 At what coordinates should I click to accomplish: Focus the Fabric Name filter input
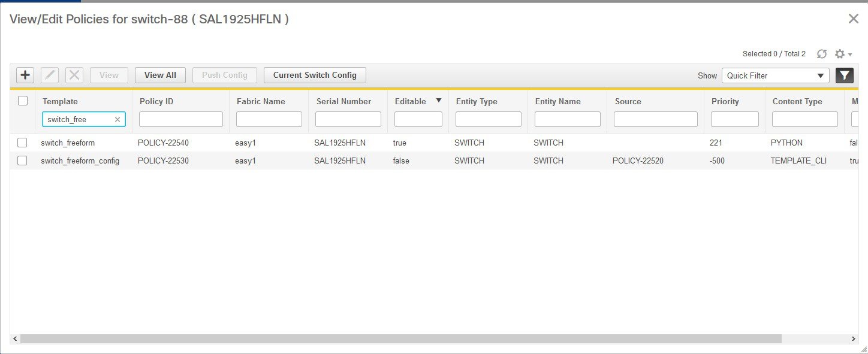coord(269,119)
